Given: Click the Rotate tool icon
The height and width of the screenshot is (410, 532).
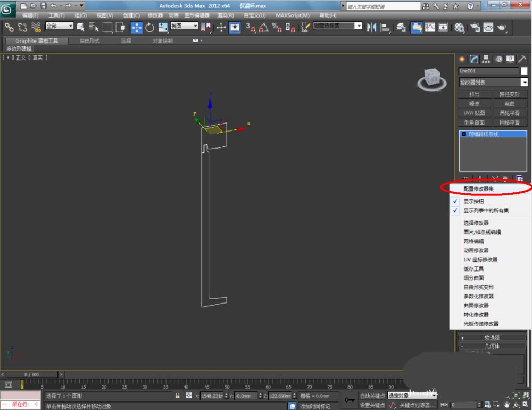Looking at the screenshot, I should [149, 27].
